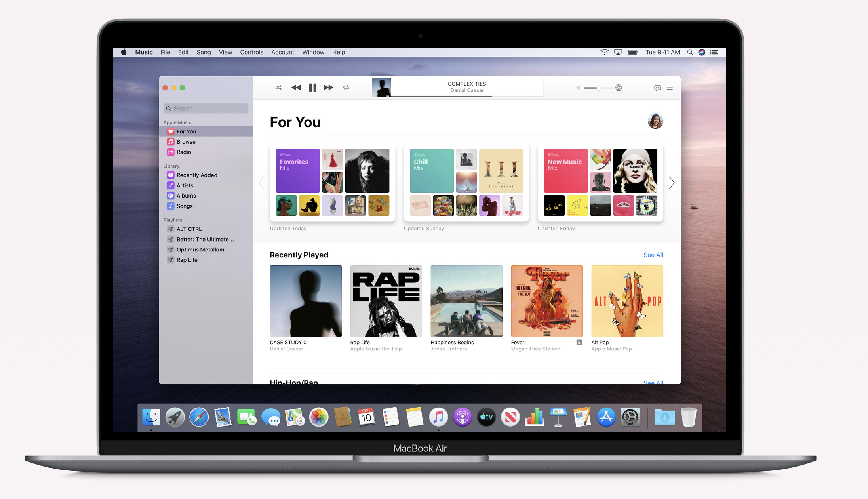Click the Wi-Fi status icon
868x499 pixels.
click(604, 52)
